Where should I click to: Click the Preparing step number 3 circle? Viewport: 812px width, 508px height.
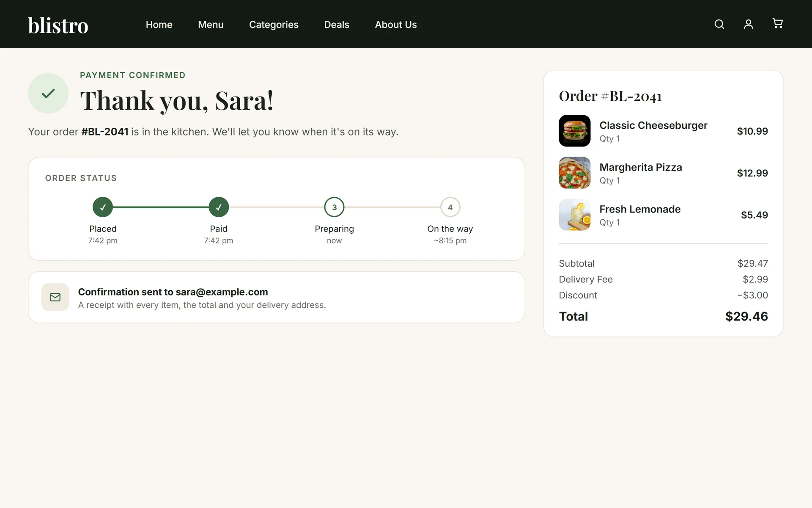coord(334,207)
